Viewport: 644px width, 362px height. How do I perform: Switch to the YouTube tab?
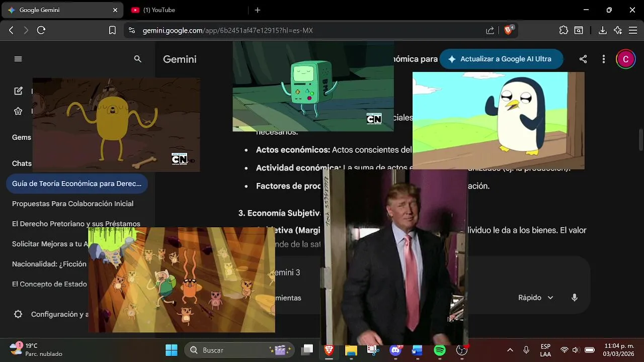[x=186, y=10]
